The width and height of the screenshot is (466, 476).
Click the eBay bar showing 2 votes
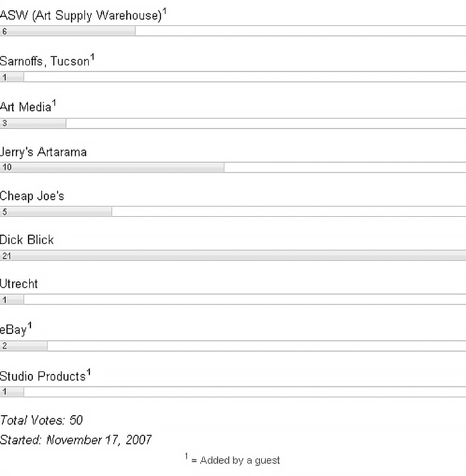pyautogui.click(x=23, y=346)
